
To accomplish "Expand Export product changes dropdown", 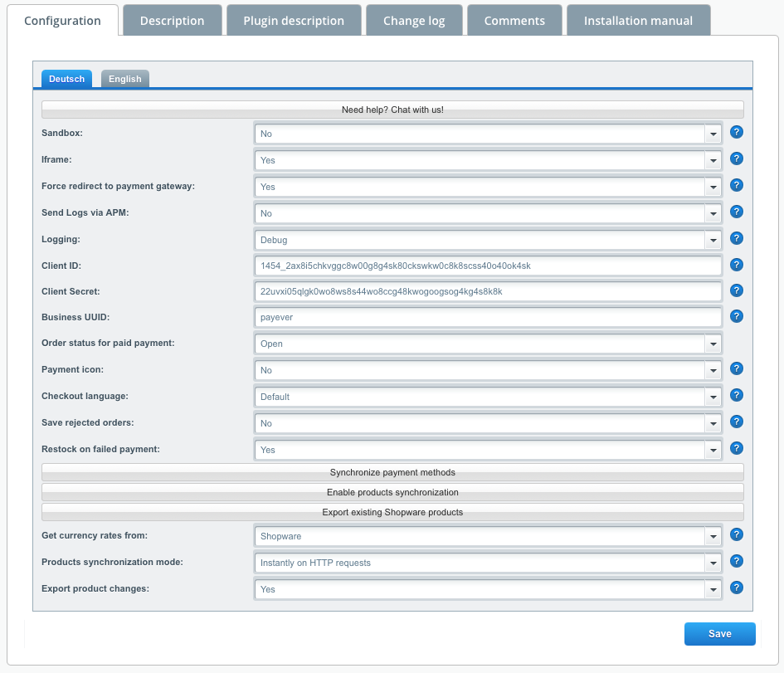I will [713, 589].
